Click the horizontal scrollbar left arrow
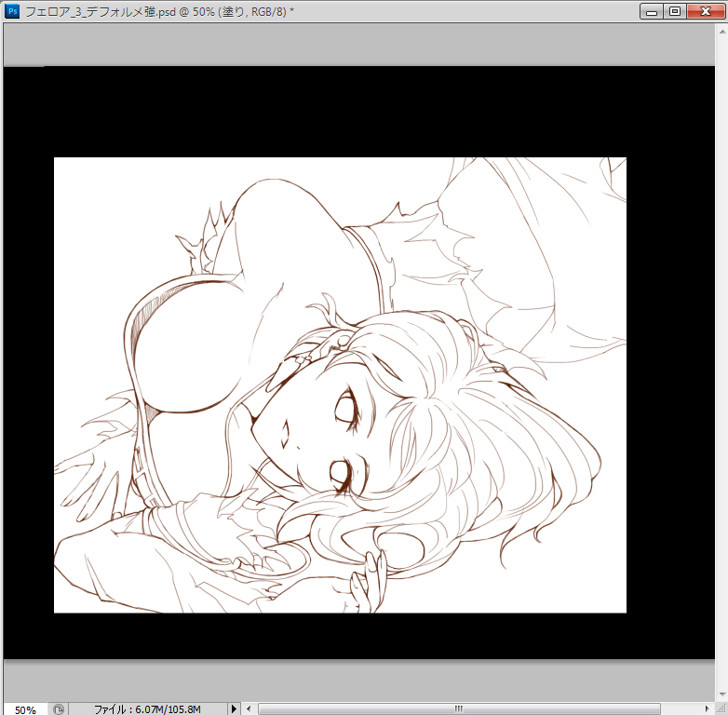 coord(249,708)
